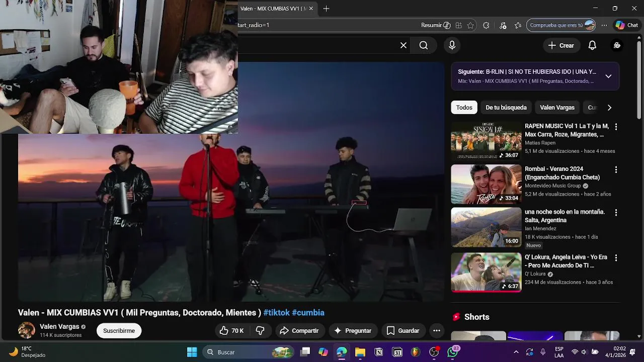Open FL Studio from the taskbar

click(416, 352)
